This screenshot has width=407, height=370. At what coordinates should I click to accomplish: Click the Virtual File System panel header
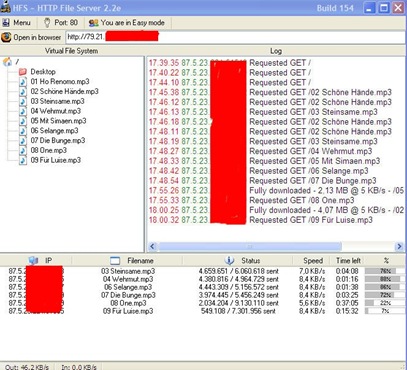[x=72, y=51]
